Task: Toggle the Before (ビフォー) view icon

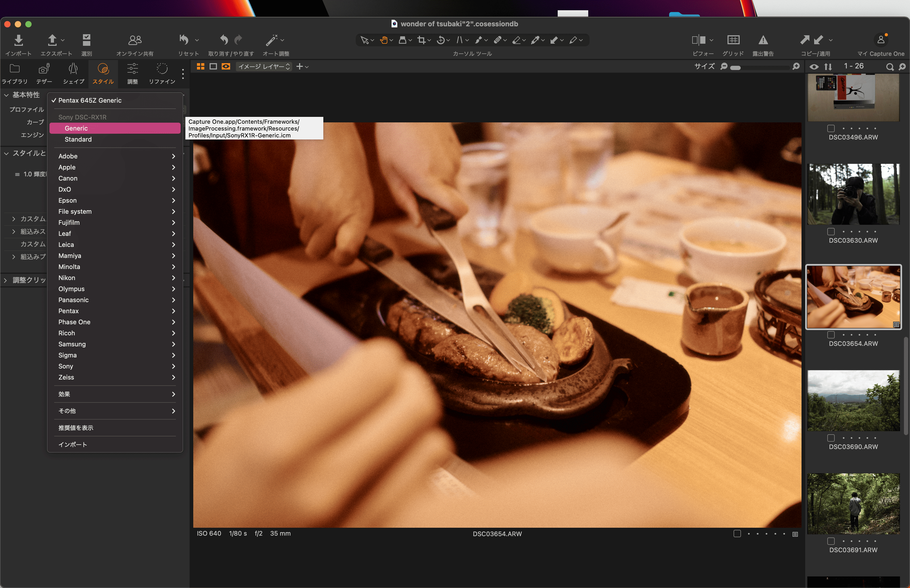Action: click(x=699, y=40)
